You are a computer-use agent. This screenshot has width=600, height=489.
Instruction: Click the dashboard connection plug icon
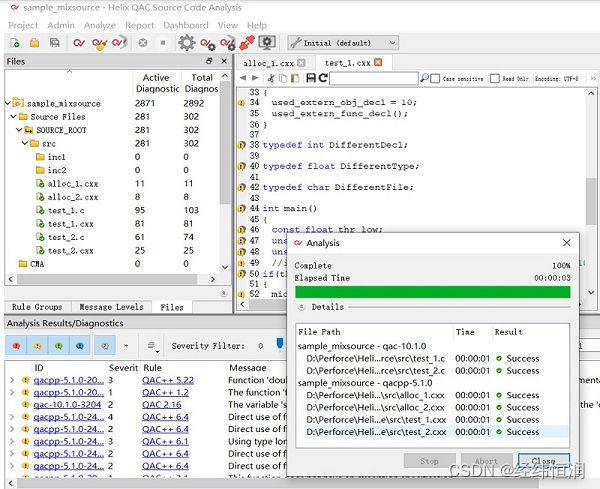(x=247, y=43)
